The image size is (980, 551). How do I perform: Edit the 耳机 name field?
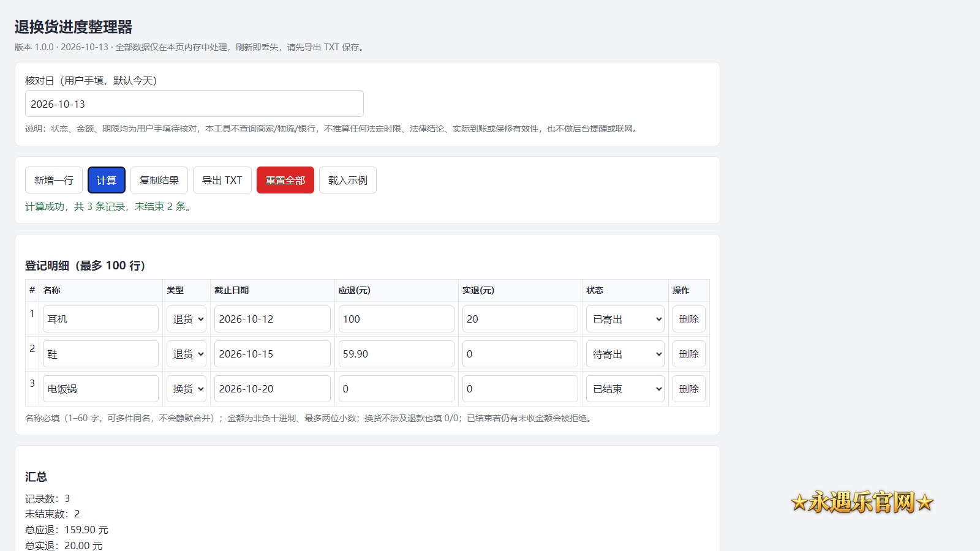point(100,319)
